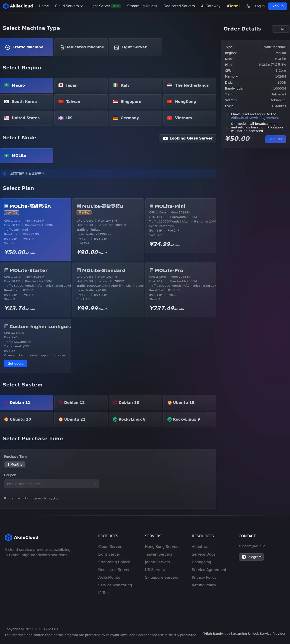Select Ubuntu 20 as the system
This screenshot has height=644, width=290.
pos(26,419)
